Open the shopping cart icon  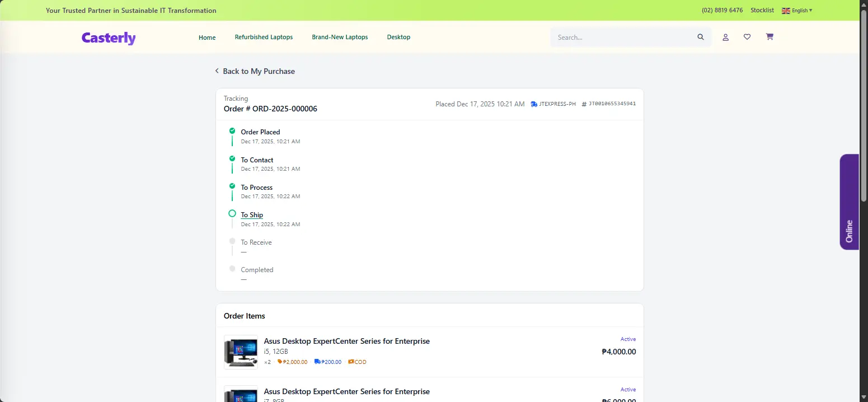click(770, 37)
